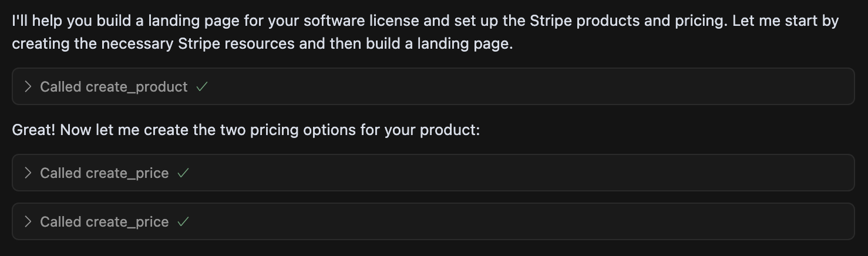Screen dimensions: 868x256
Task: Expand the first create_price call chevron
Action: click(x=28, y=173)
